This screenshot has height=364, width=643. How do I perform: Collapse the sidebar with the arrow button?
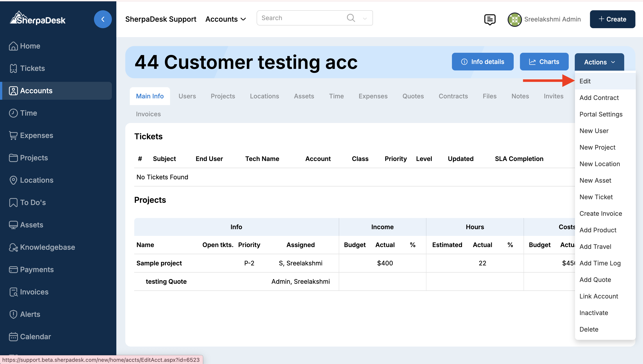[102, 19]
